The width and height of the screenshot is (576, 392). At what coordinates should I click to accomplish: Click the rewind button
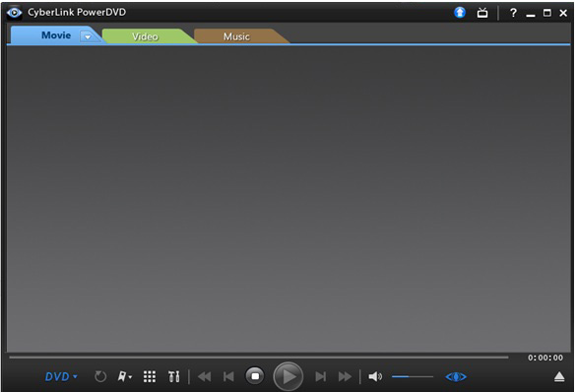pyautogui.click(x=204, y=376)
